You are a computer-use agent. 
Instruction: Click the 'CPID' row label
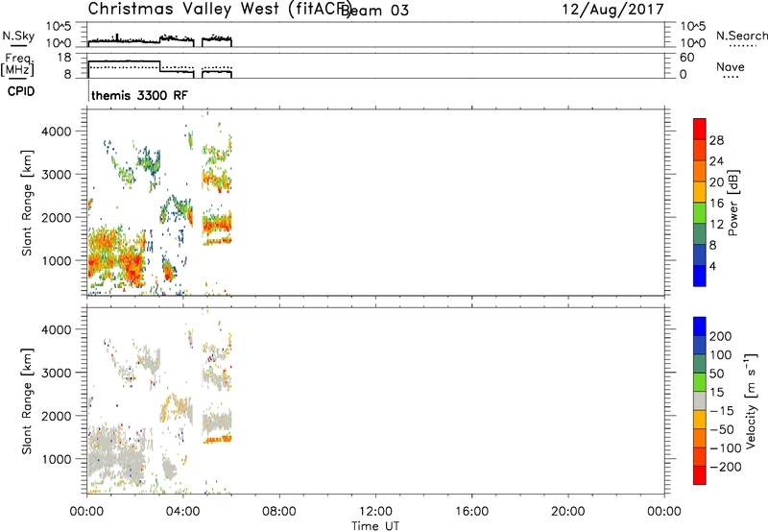21,91
